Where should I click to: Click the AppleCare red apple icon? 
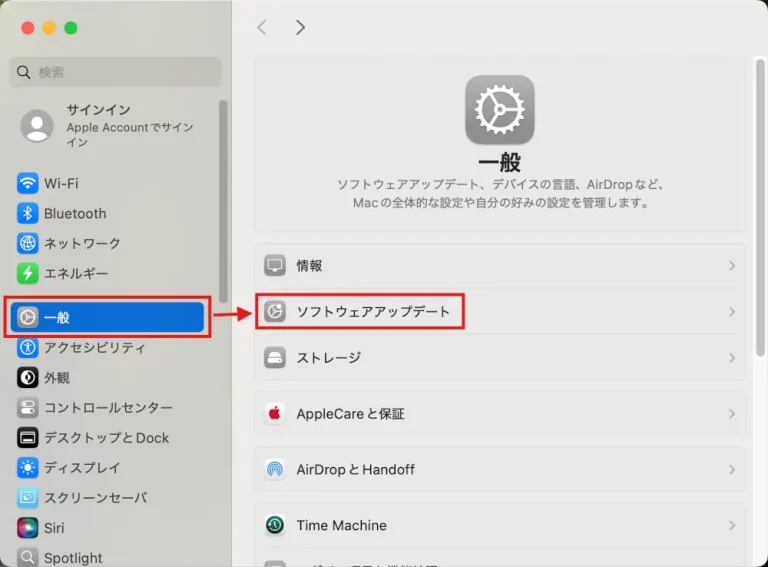point(275,414)
